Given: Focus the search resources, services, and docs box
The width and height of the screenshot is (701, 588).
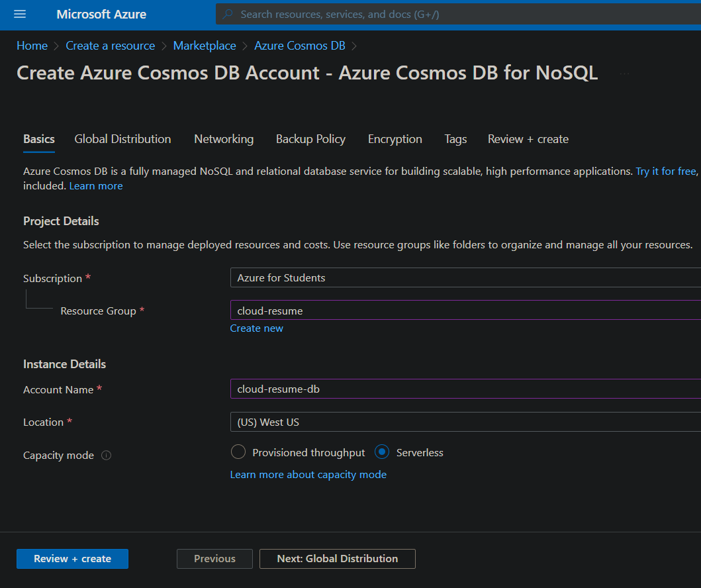Looking at the screenshot, I should 458,15.
